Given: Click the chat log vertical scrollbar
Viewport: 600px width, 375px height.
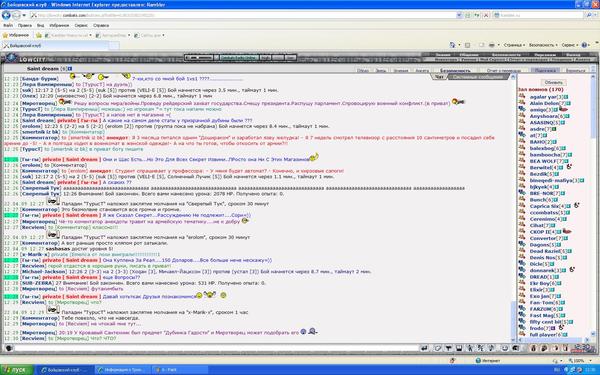Looking at the screenshot, I should coord(514,209).
